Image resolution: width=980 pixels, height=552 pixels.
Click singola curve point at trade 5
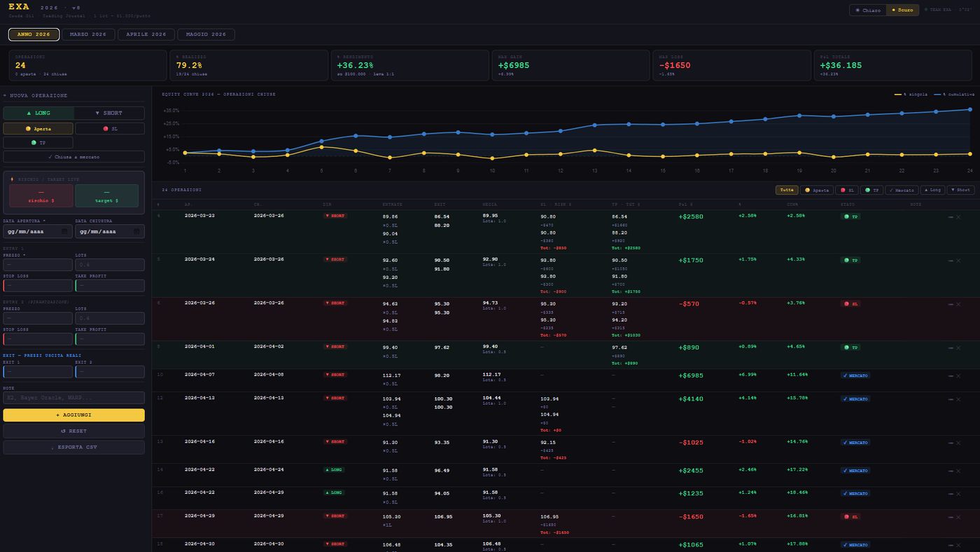(321, 147)
